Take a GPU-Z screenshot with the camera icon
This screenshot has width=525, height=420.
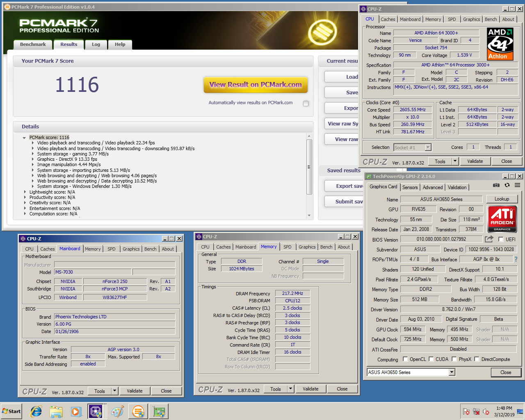pos(496,185)
